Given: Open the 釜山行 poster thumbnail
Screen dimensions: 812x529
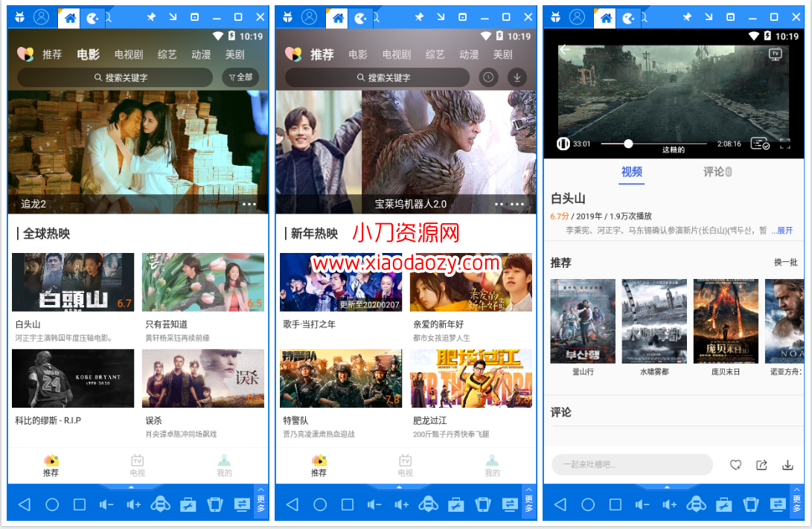Looking at the screenshot, I should [583, 321].
